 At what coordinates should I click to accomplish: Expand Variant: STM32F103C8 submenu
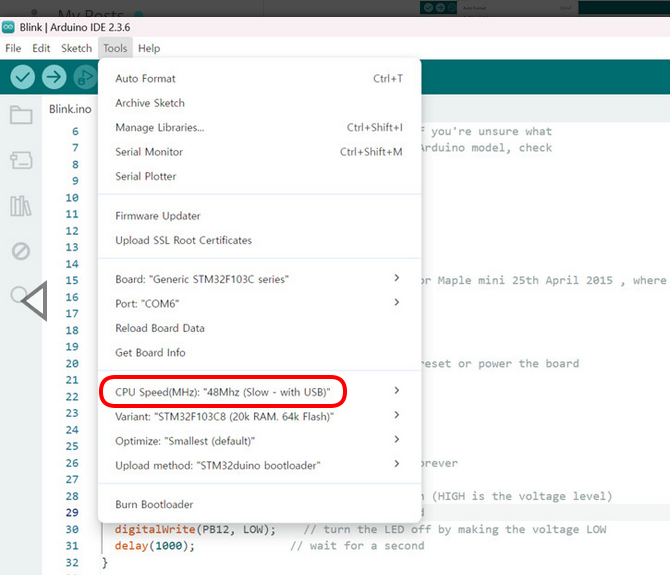click(259, 416)
